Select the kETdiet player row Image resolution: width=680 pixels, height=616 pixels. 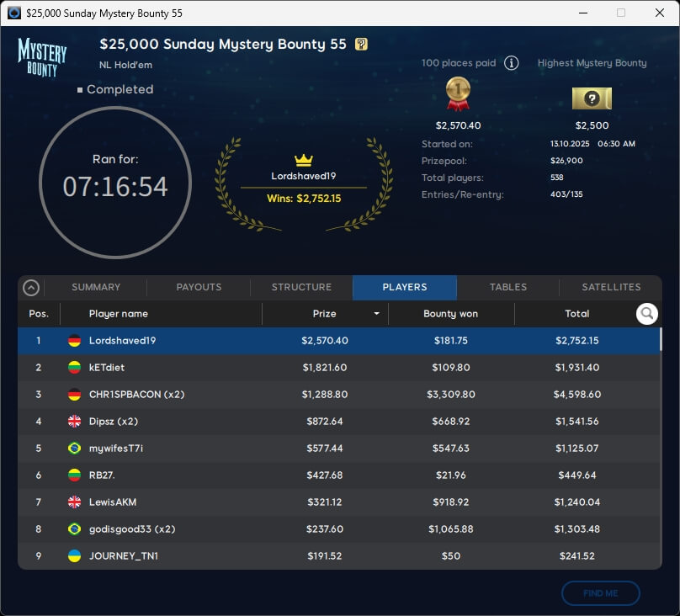tap(337, 368)
